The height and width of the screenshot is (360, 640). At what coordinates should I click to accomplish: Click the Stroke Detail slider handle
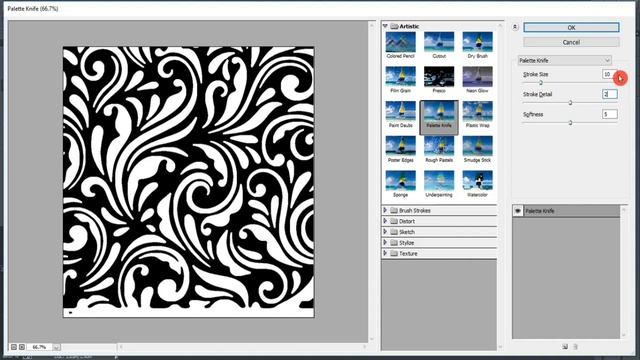point(570,103)
